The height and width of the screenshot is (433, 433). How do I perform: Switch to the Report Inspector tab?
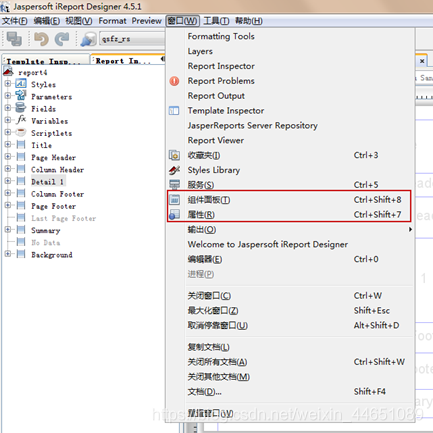tap(127, 61)
